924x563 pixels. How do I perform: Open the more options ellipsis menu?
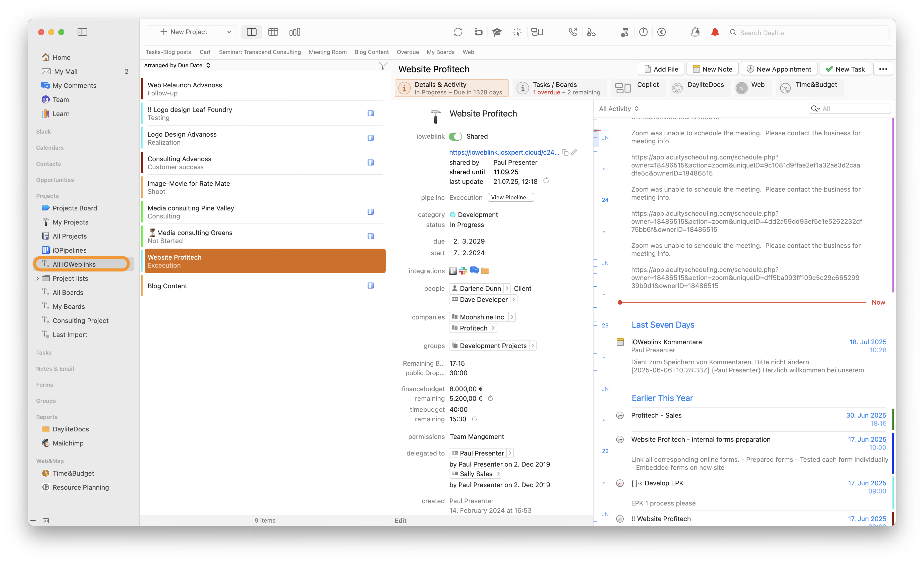(883, 69)
